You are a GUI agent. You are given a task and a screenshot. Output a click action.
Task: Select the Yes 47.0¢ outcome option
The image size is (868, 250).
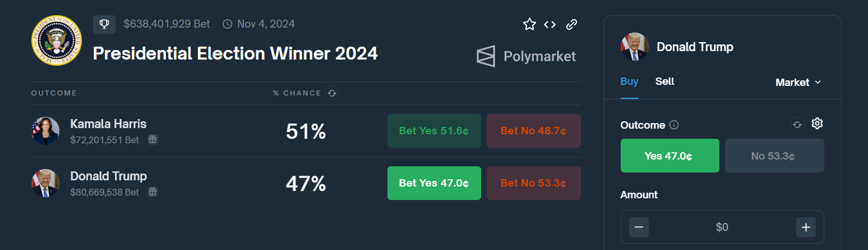670,156
